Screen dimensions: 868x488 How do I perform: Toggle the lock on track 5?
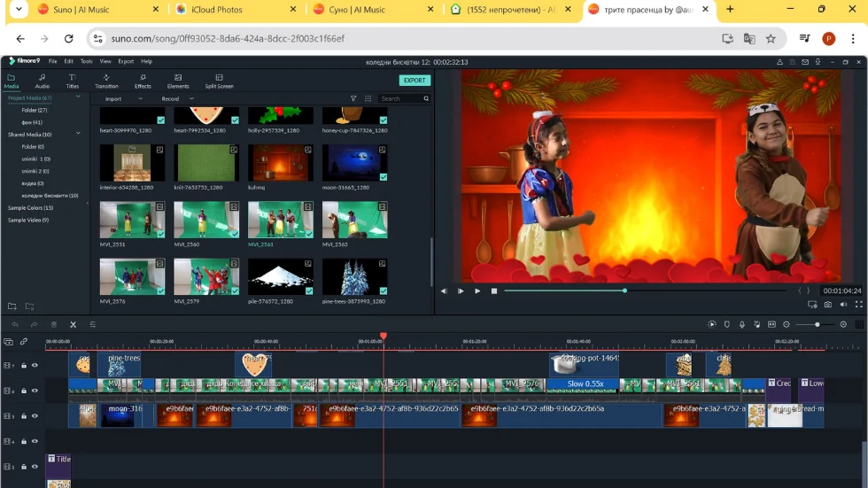point(24,415)
